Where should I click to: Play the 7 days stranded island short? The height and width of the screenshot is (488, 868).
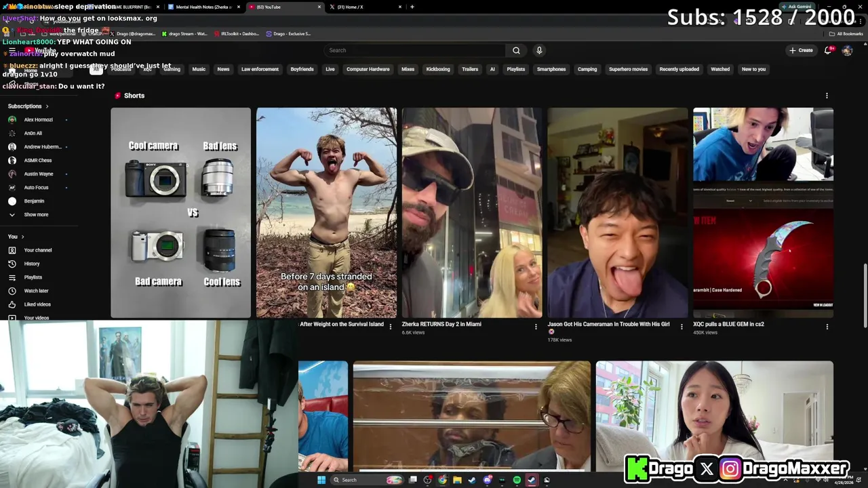click(x=326, y=213)
